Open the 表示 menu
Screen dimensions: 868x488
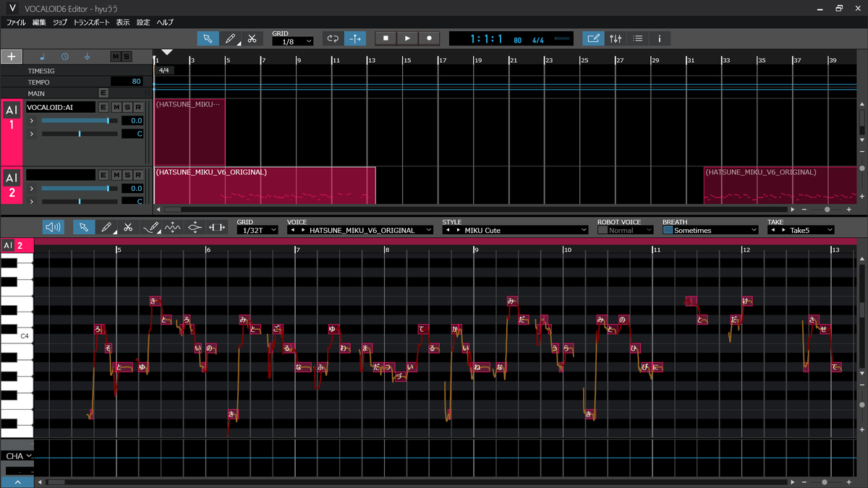pyautogui.click(x=123, y=22)
